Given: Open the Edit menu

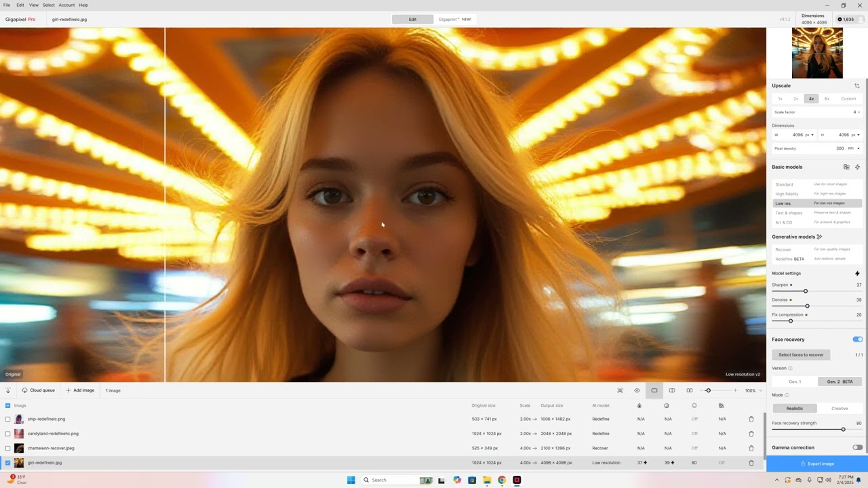Looking at the screenshot, I should (x=20, y=5).
